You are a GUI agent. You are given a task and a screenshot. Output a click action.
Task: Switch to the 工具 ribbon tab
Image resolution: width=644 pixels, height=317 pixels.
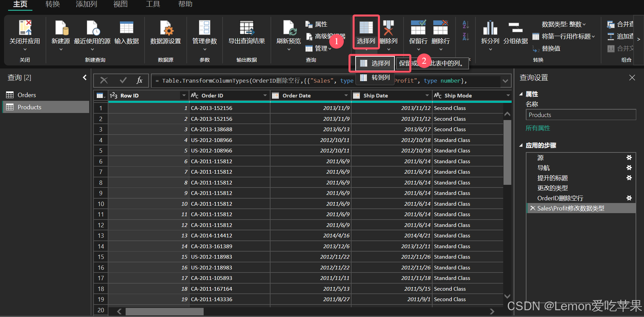point(153,4)
